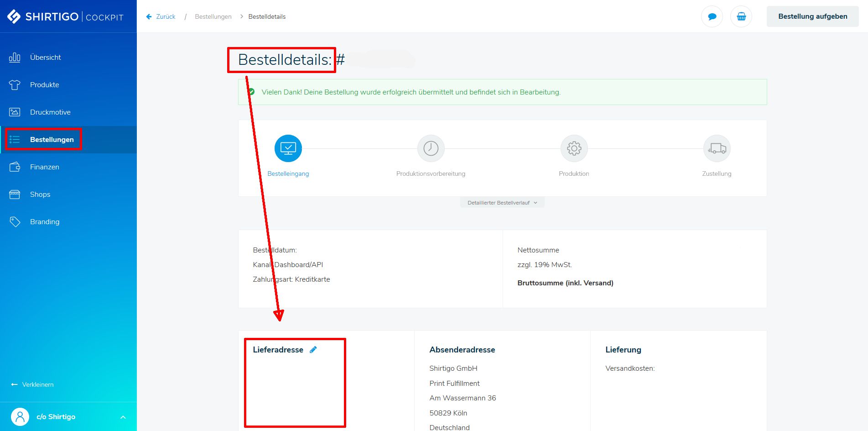
Task: Expand the c/o Shirtigo account menu chevron
Action: (123, 417)
